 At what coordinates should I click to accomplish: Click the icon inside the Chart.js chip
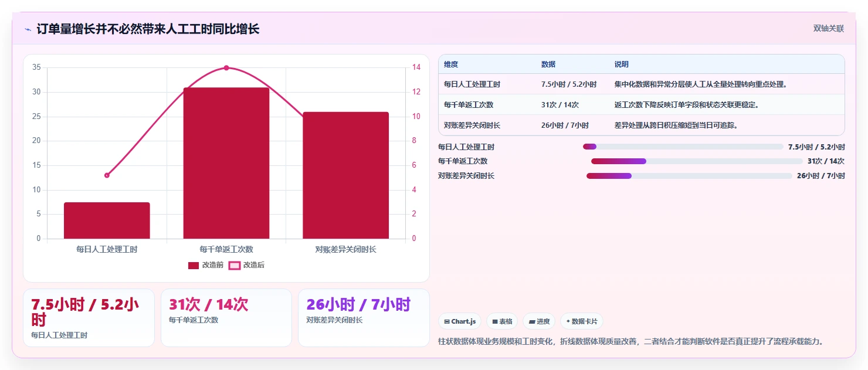[x=447, y=321]
